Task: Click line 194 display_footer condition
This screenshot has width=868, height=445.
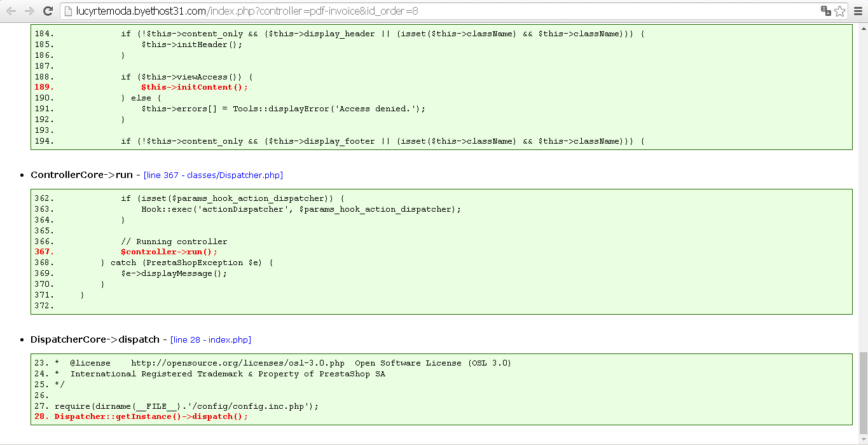Action: [383, 141]
